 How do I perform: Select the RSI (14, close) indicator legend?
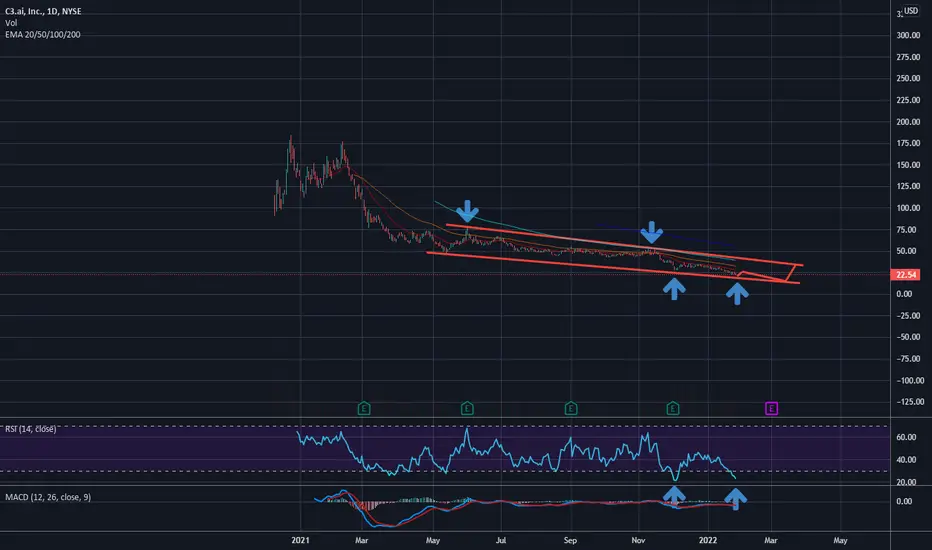click(x=31, y=429)
